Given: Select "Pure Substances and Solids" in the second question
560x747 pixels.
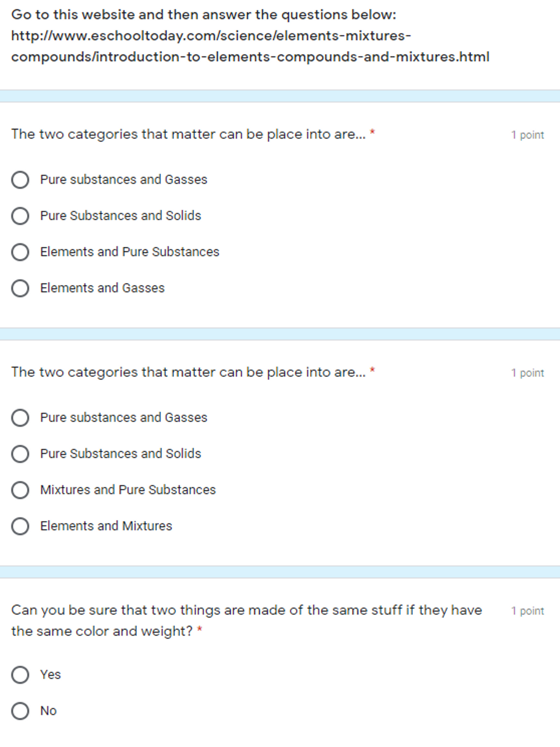Looking at the screenshot, I should click(x=21, y=453).
